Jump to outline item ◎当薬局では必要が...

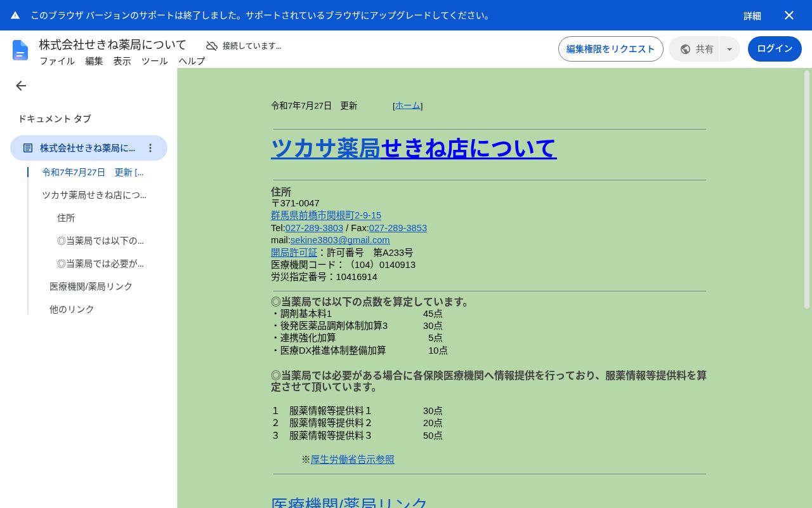coord(100,264)
